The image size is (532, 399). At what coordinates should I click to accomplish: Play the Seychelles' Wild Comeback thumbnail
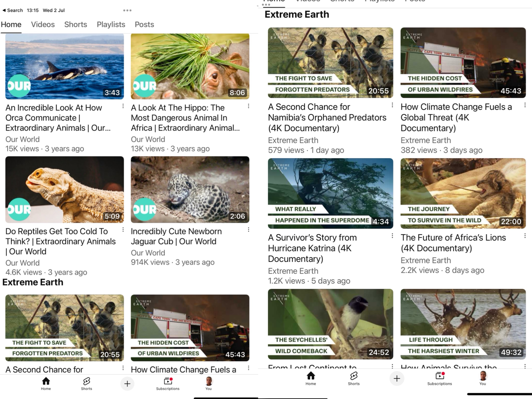[x=330, y=324]
